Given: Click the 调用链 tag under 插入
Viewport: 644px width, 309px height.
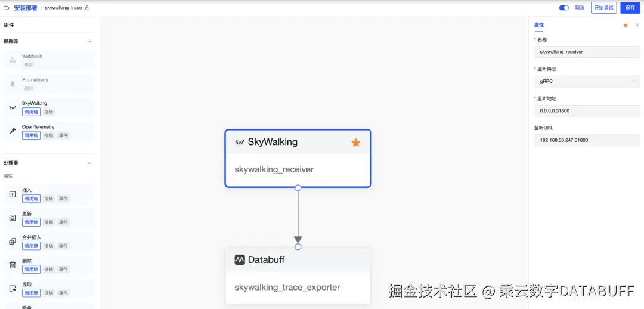Looking at the screenshot, I should (x=31, y=199).
